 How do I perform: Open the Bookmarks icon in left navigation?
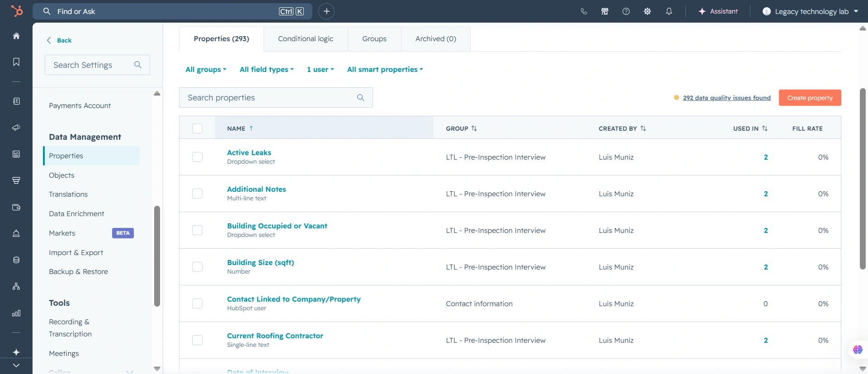(x=16, y=62)
